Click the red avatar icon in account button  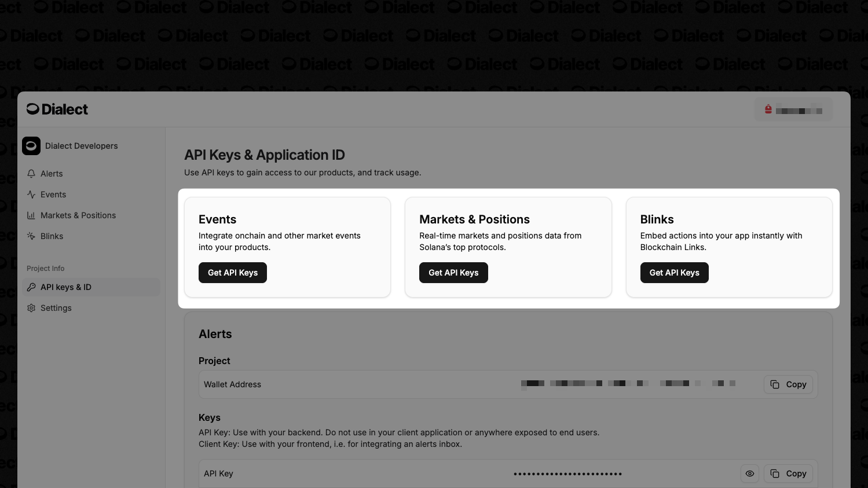(x=768, y=109)
